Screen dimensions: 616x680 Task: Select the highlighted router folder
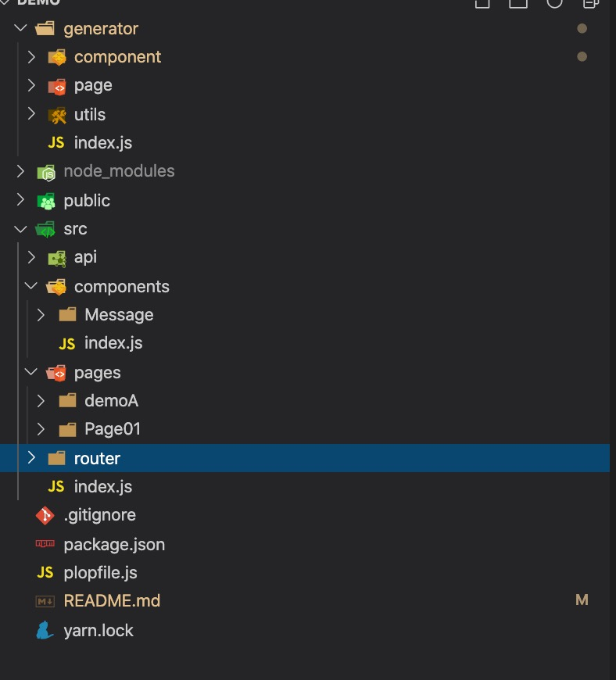[97, 458]
